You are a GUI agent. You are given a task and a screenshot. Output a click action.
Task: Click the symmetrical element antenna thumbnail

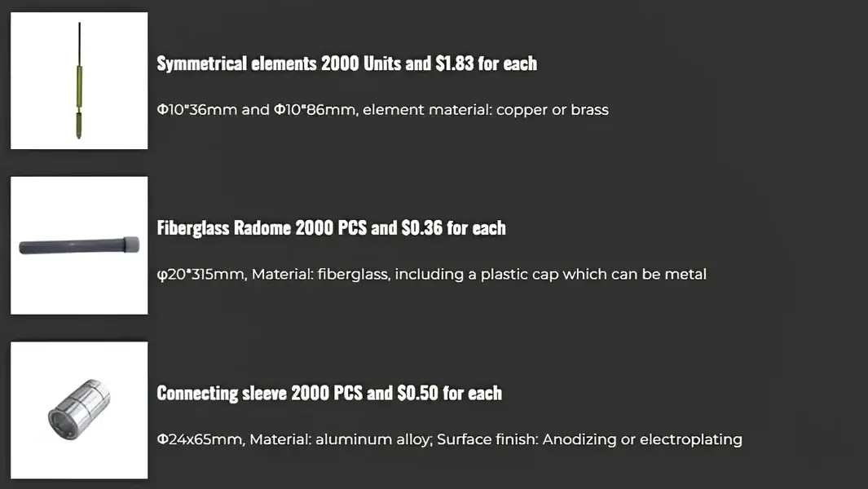(79, 81)
